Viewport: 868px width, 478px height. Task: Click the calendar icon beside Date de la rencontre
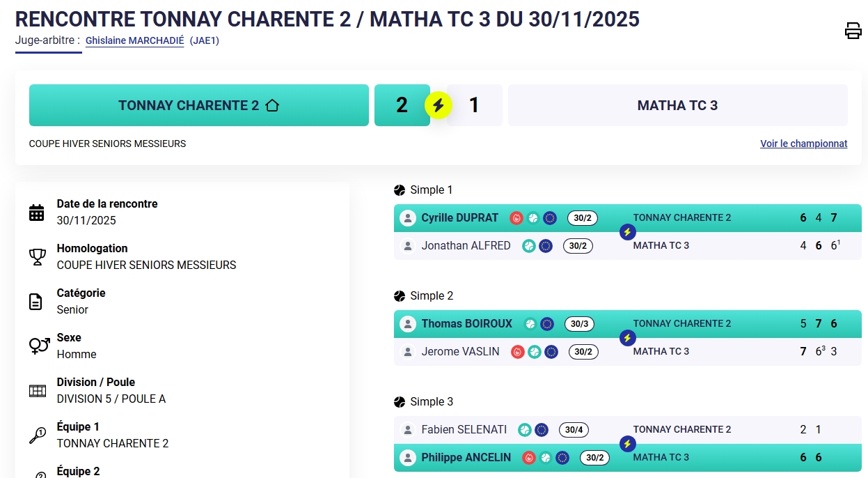point(37,213)
